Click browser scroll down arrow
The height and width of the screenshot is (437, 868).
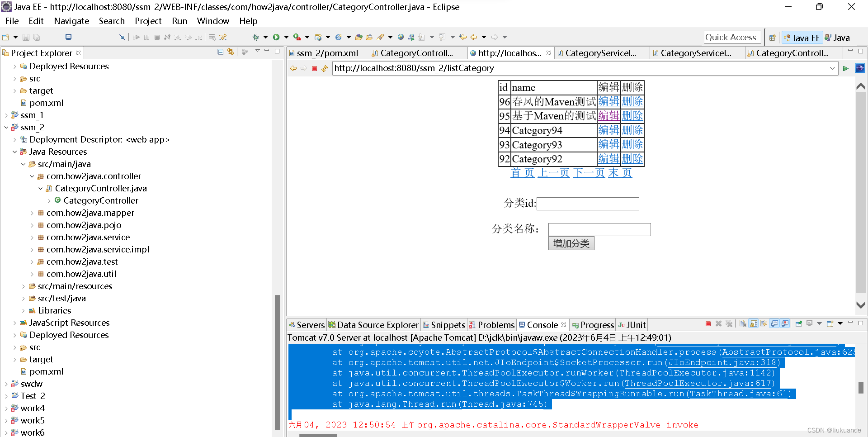(861, 305)
